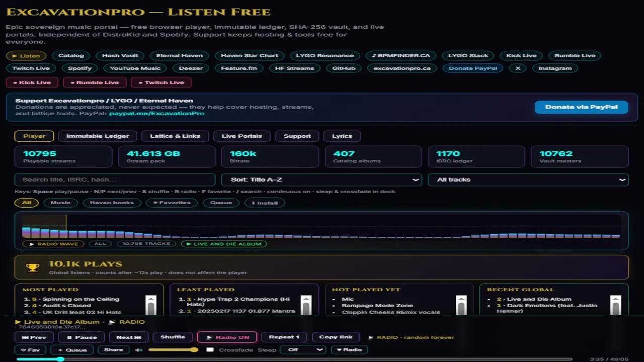Turn off Radio ON mode

click(x=227, y=337)
